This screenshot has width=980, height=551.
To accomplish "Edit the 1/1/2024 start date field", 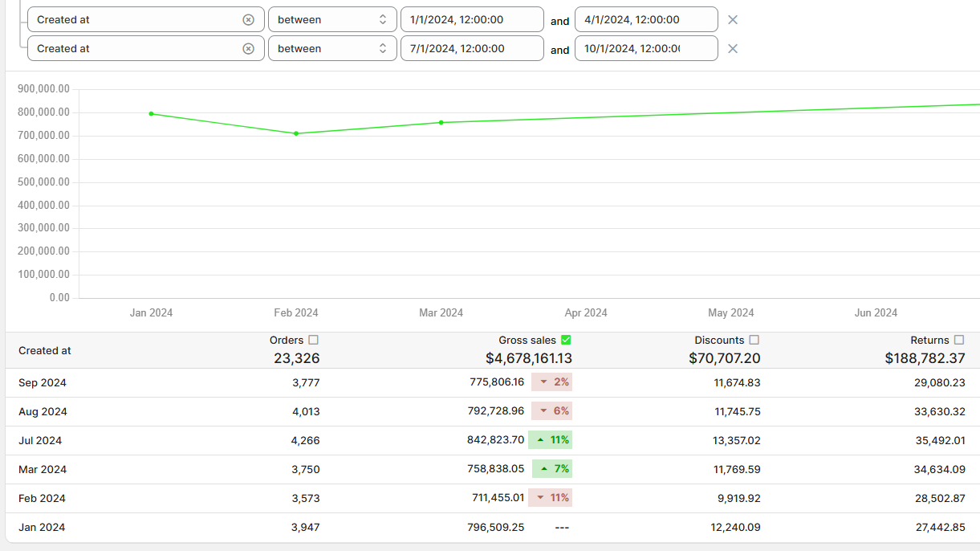I will click(x=471, y=20).
